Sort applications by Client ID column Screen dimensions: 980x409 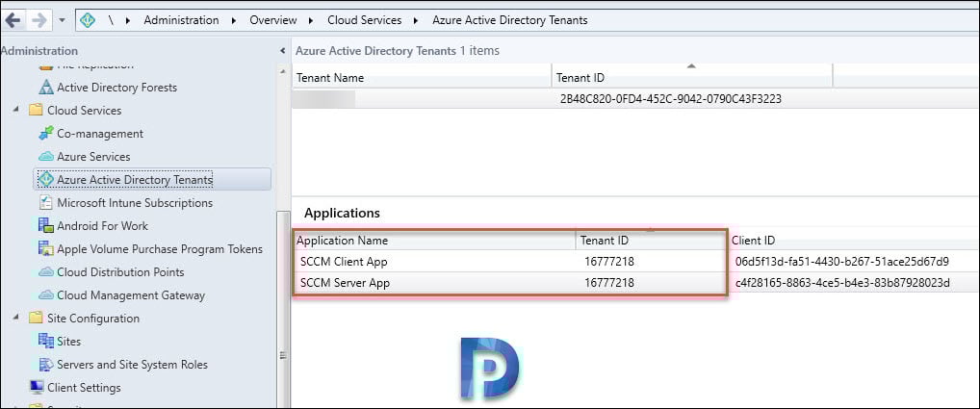coord(854,241)
